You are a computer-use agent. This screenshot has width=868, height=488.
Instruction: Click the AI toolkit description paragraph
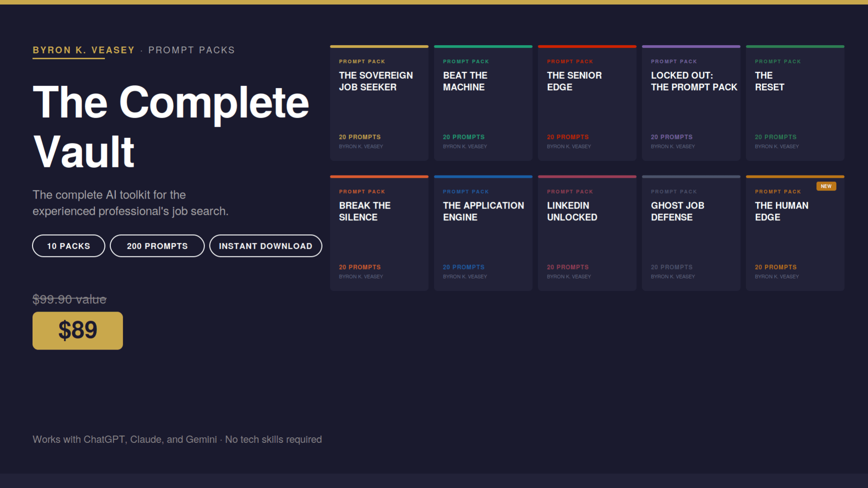point(130,203)
